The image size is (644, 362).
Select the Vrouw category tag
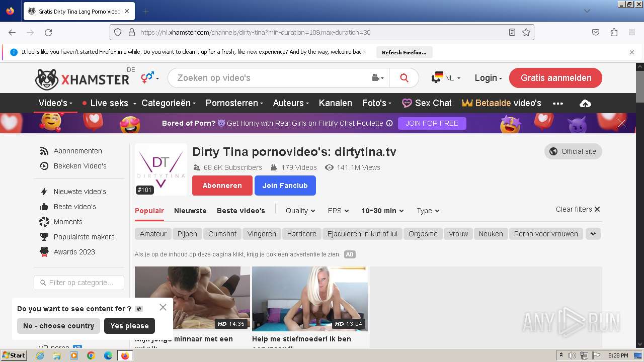pos(458,234)
